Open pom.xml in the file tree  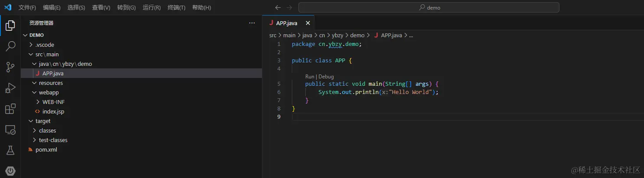pos(141,149)
